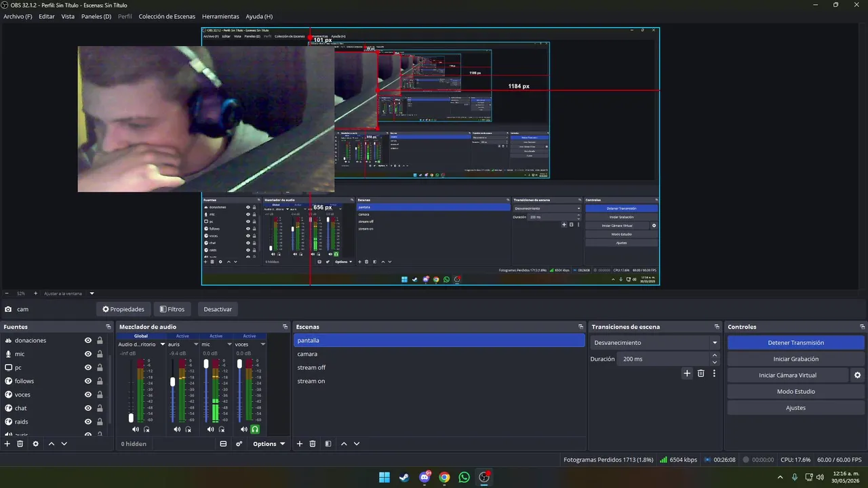Expand the mixer Options dropdown

tap(269, 444)
